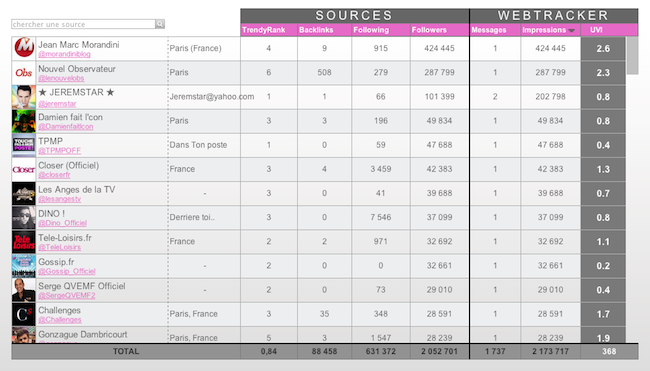Select the JEREMSTAR profile picture
This screenshot has width=650, height=371.
point(24,97)
